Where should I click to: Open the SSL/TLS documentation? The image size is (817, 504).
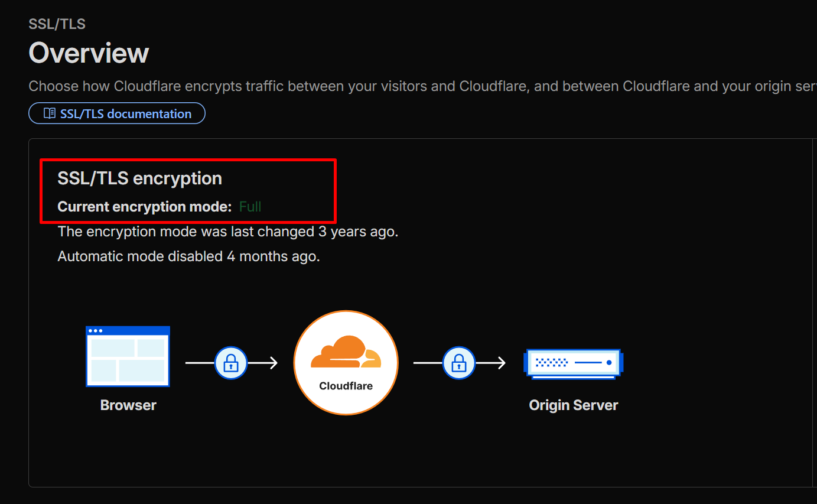coord(116,113)
